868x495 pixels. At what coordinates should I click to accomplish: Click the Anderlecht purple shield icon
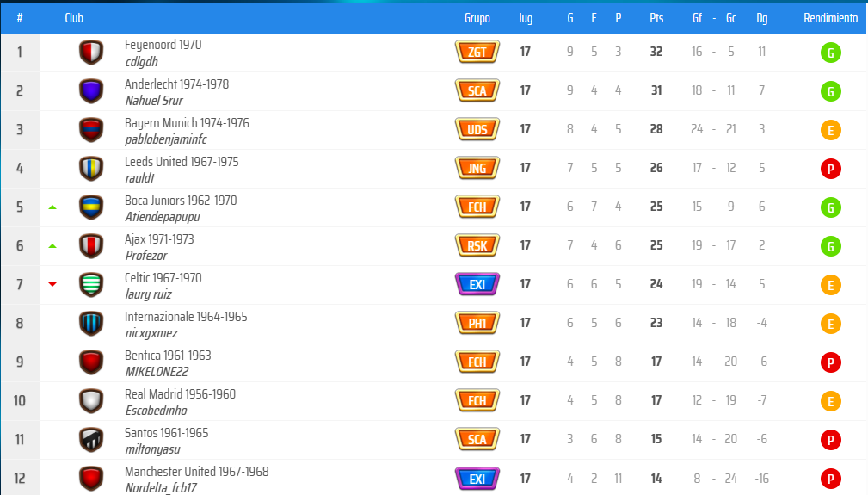(x=90, y=91)
